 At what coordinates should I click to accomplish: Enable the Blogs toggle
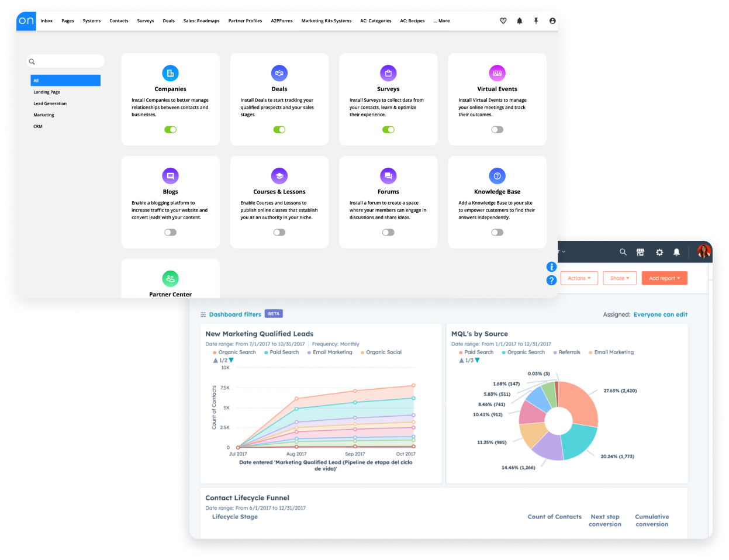170,232
